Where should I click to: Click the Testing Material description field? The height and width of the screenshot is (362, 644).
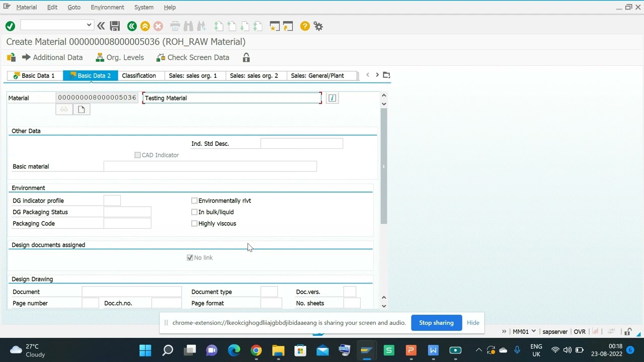(x=232, y=98)
